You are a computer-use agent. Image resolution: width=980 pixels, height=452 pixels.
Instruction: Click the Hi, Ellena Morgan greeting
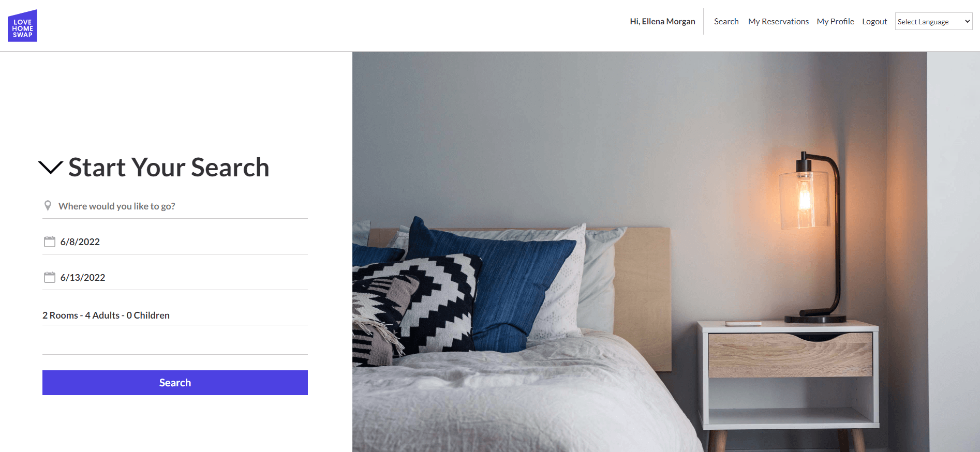pyautogui.click(x=662, y=21)
